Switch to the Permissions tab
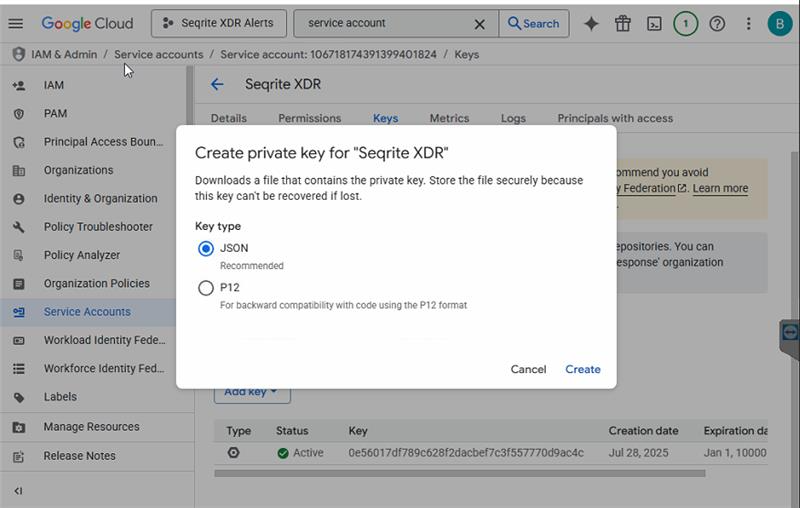The height and width of the screenshot is (508, 800). click(309, 118)
